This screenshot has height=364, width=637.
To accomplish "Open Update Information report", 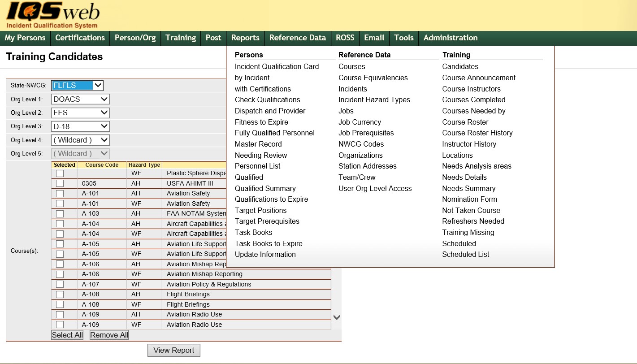I will (265, 254).
